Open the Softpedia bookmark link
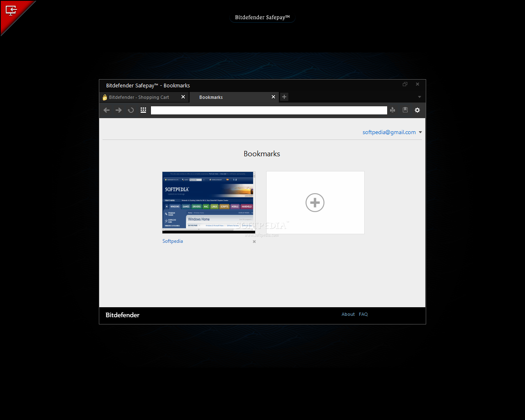Image resolution: width=525 pixels, height=420 pixels. click(x=173, y=241)
